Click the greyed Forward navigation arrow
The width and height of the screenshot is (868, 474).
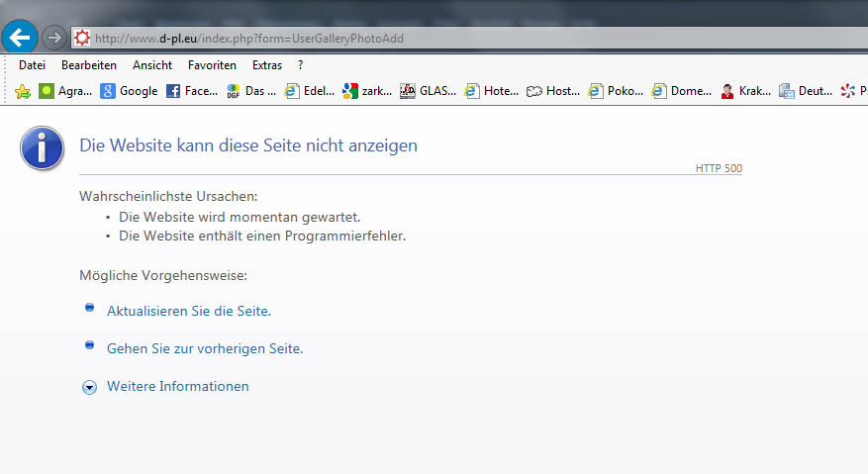pyautogui.click(x=54, y=38)
